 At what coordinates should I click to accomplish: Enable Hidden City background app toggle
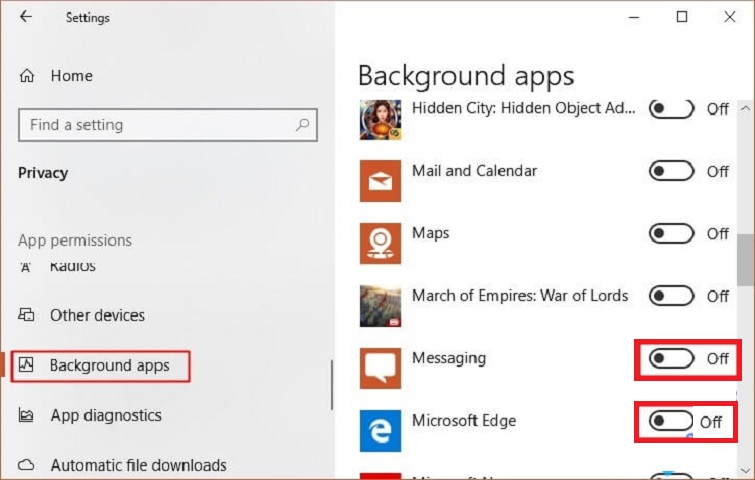click(671, 109)
